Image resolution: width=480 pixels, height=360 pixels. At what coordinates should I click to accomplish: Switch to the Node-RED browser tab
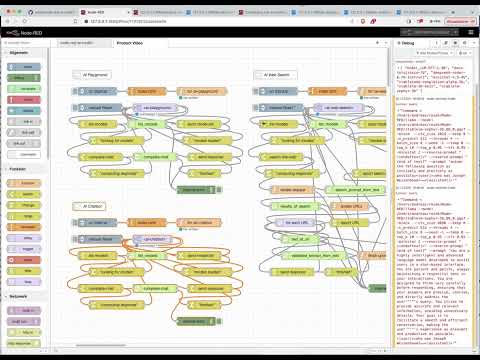(104, 12)
